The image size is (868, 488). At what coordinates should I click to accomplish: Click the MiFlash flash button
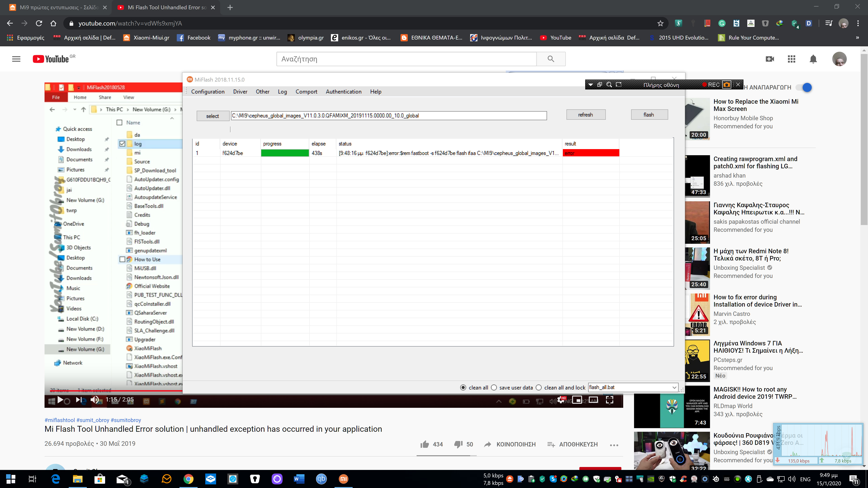tap(649, 115)
